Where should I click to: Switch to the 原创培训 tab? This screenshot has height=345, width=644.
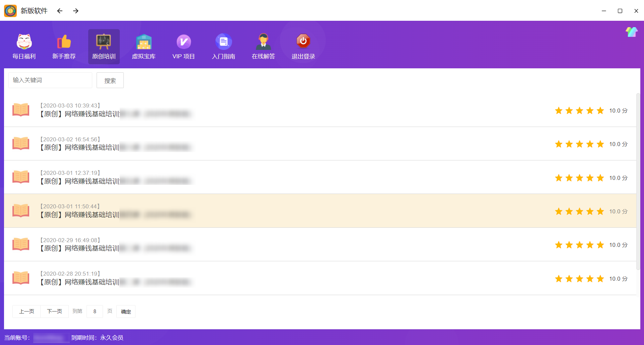[104, 47]
